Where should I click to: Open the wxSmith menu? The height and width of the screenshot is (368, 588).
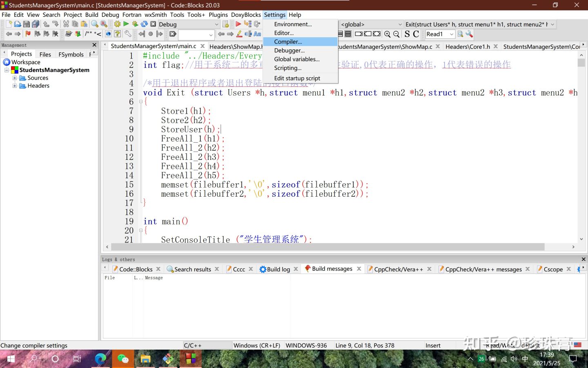click(x=156, y=15)
